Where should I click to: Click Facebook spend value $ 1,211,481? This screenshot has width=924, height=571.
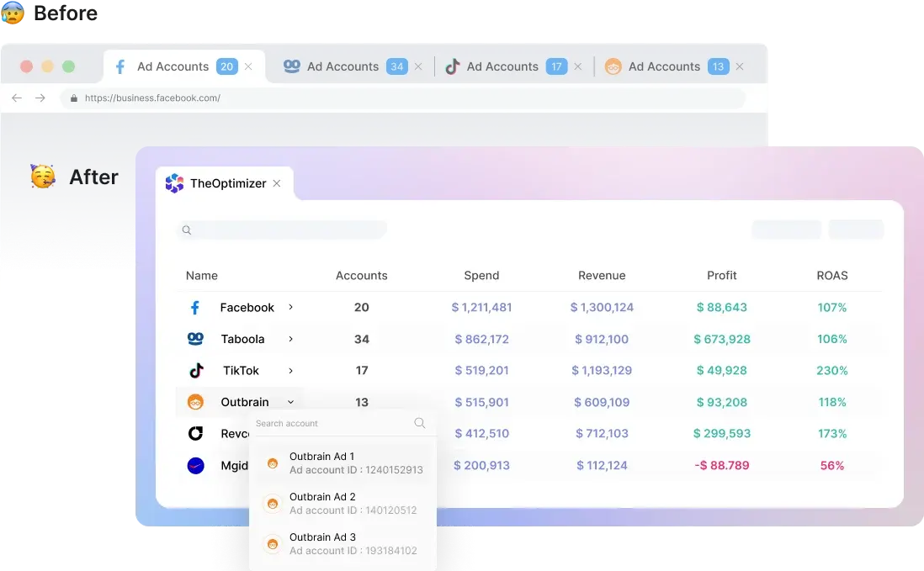481,307
